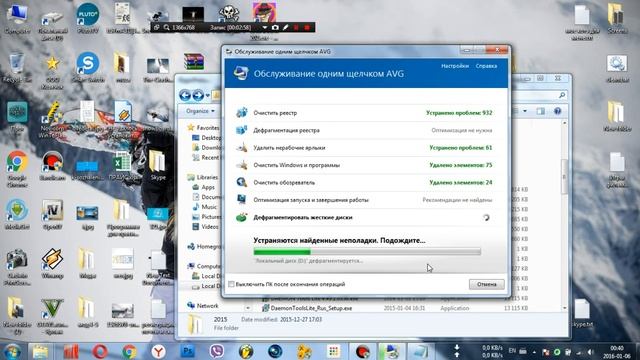Viewport: 640px width, 360px height.
Task: Click the volume speaker icon in system tray
Action: coord(590,352)
